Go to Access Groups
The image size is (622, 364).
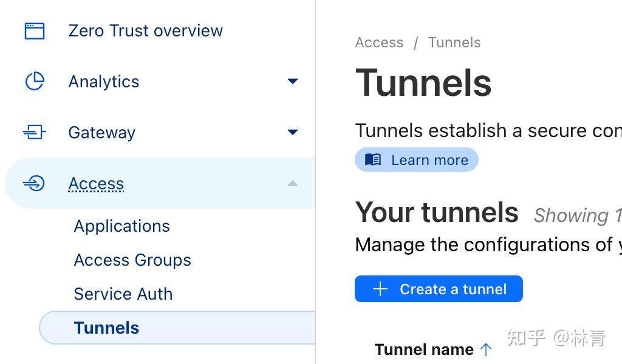pos(132,260)
